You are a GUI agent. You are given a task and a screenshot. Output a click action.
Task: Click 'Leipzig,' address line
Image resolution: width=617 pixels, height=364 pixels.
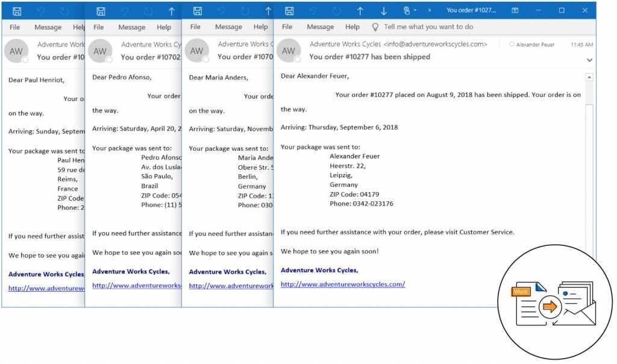pyautogui.click(x=341, y=175)
